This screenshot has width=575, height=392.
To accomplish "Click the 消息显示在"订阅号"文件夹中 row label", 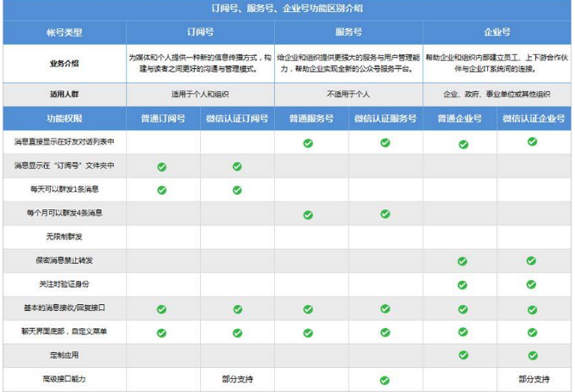I will tap(65, 165).
